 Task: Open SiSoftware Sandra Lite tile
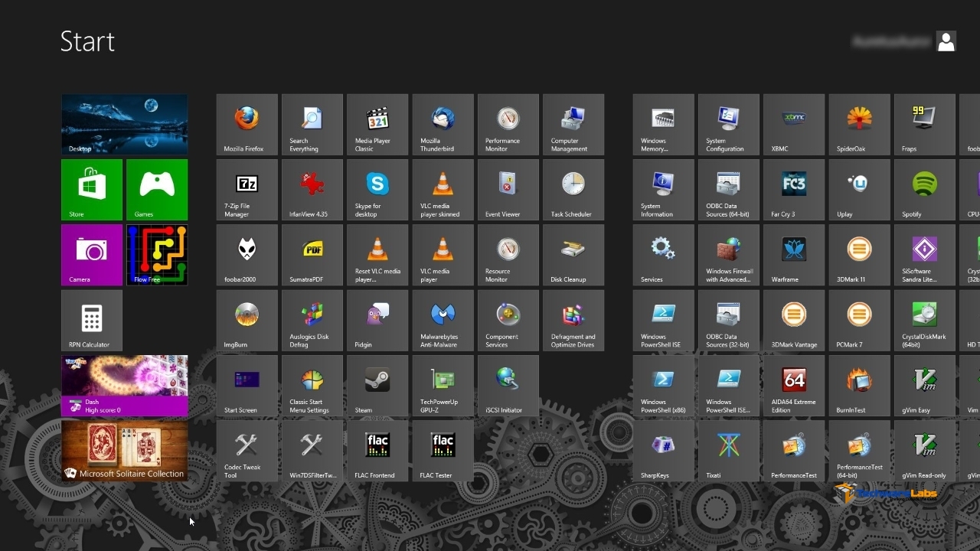(x=925, y=255)
